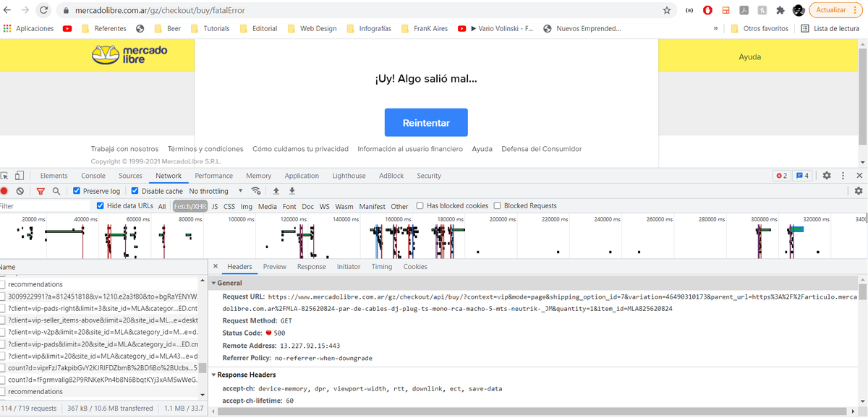This screenshot has height=418, width=868.
Task: Check the box beside vip-pads-right request
Action: [x=2, y=308]
